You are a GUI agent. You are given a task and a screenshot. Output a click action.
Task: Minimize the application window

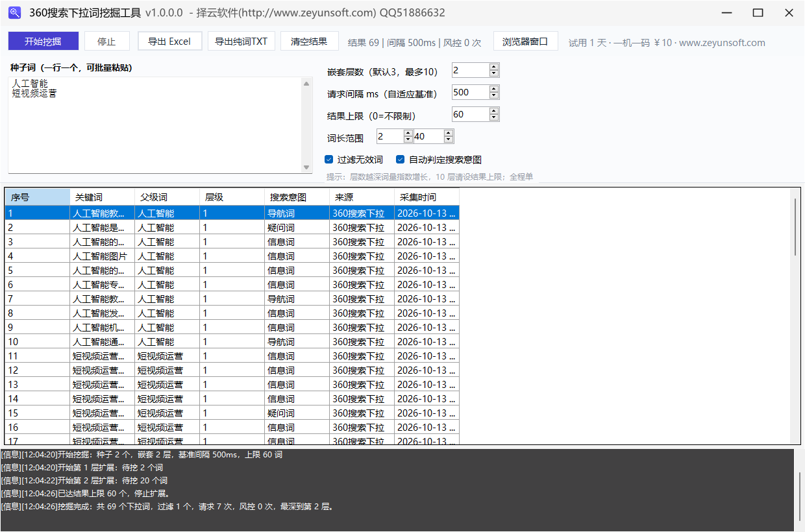727,13
